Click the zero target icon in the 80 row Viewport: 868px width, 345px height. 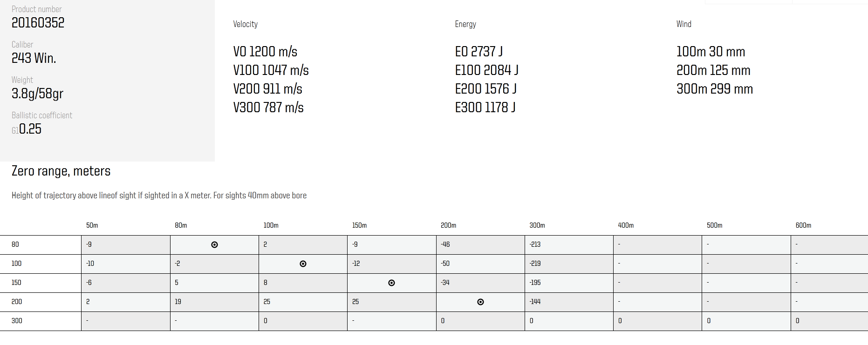click(x=214, y=245)
